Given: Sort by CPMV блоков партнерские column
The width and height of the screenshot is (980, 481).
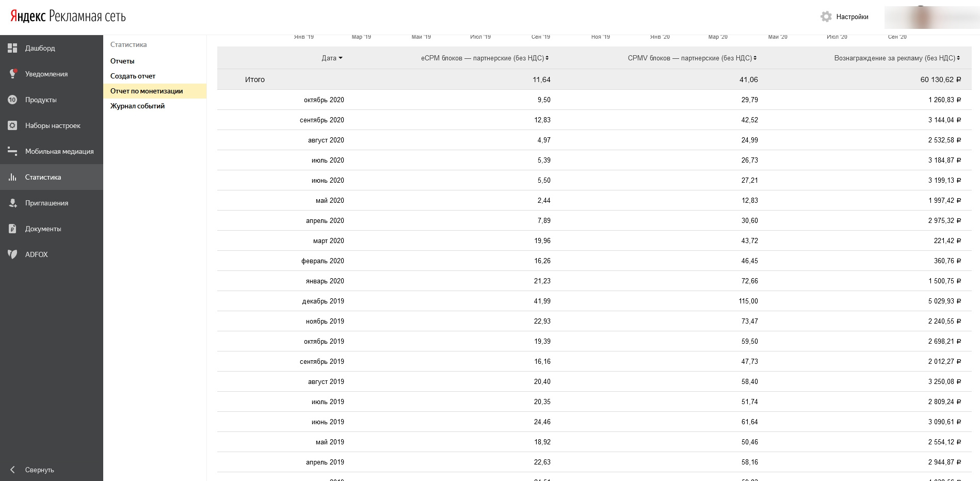Looking at the screenshot, I should (x=755, y=58).
